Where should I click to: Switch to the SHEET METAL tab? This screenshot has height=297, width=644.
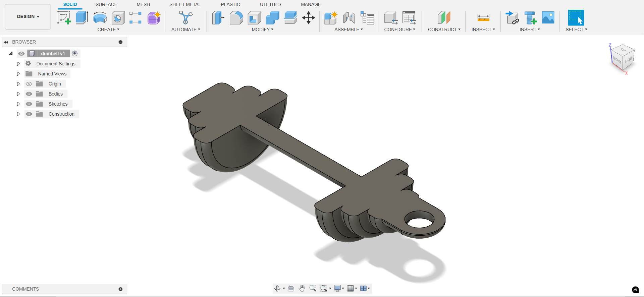[185, 4]
